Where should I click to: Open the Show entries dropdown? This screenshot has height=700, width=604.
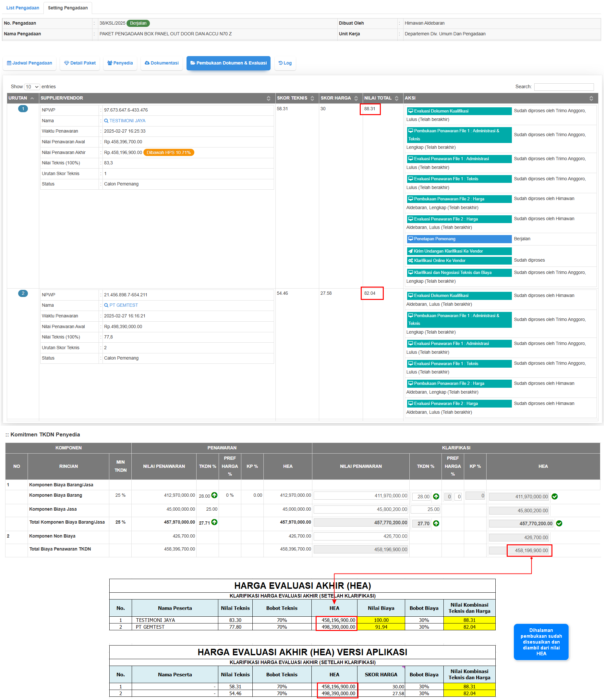click(x=32, y=87)
